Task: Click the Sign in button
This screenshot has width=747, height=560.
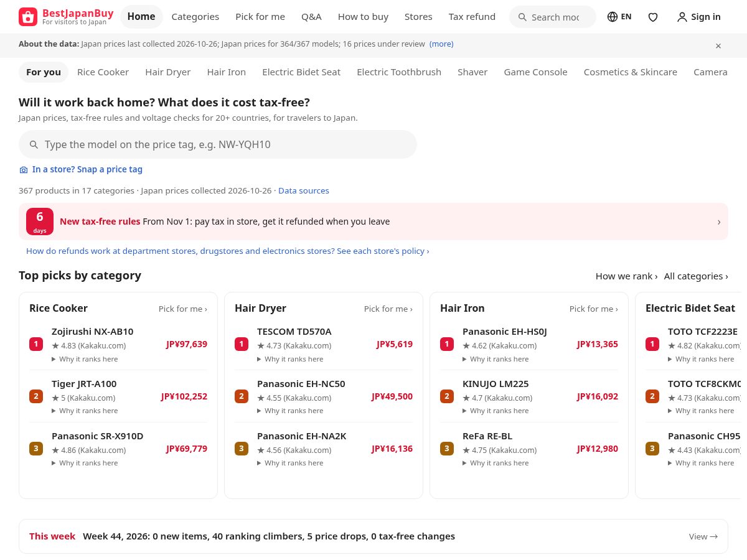Action: tap(698, 17)
